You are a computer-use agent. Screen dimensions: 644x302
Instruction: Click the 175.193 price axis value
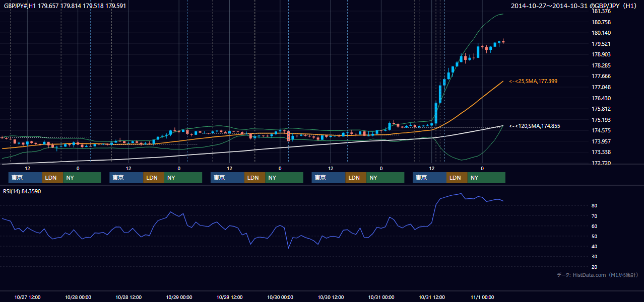point(601,120)
